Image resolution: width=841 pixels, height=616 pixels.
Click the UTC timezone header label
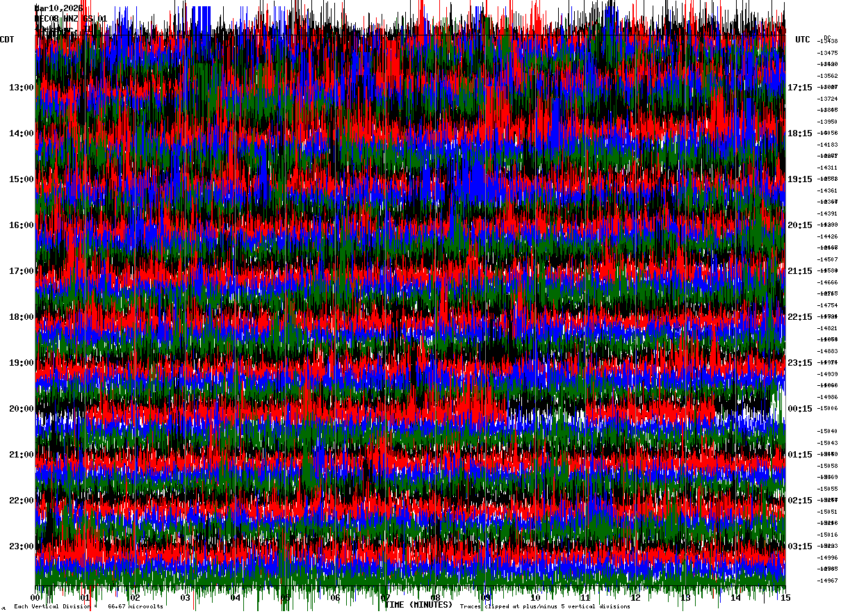coord(803,40)
